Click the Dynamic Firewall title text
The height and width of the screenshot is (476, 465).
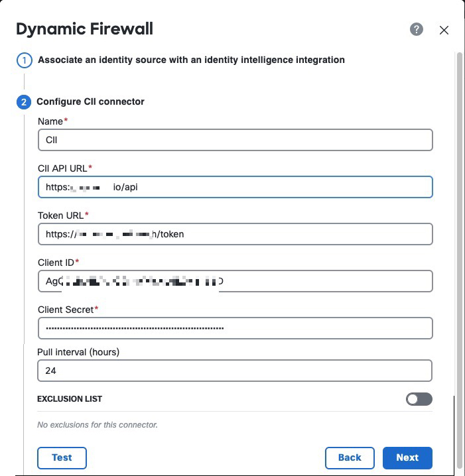tap(84, 29)
